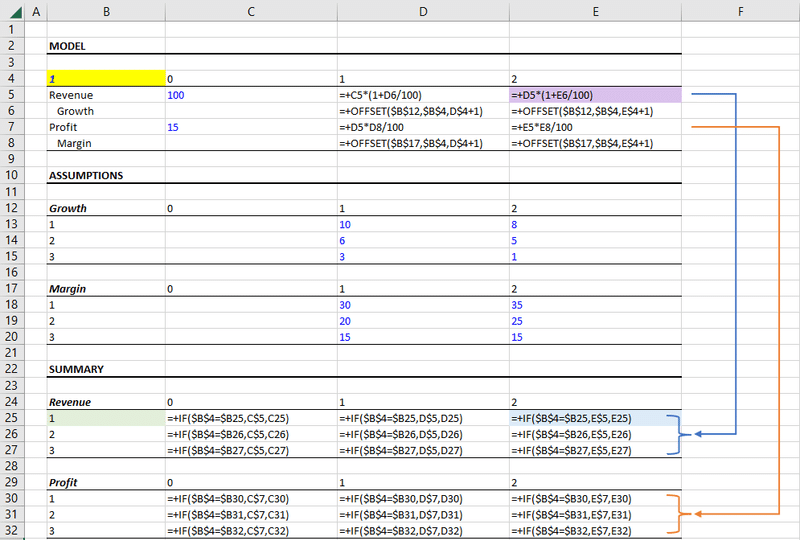The width and height of the screenshot is (800, 540).
Task: Click formula =+IF($B$4=$B30,E$7,E30)
Action: coord(571,499)
